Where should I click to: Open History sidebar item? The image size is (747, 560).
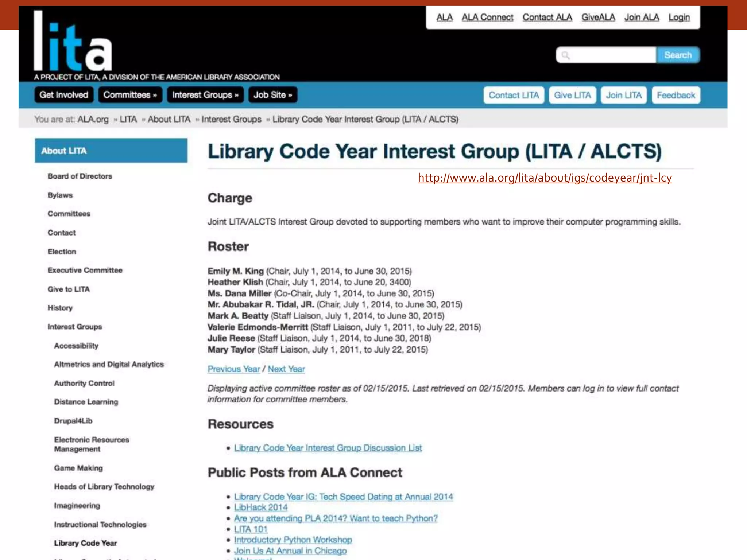point(60,308)
